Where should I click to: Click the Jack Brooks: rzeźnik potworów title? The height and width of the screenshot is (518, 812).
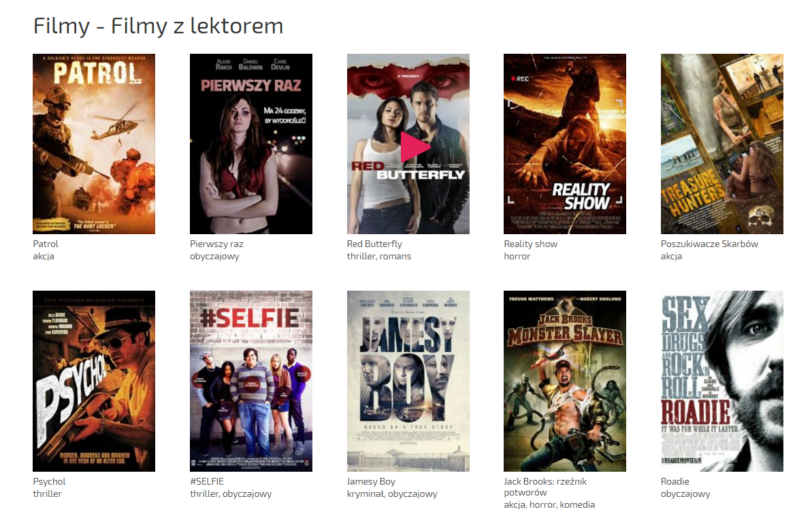tap(545, 487)
